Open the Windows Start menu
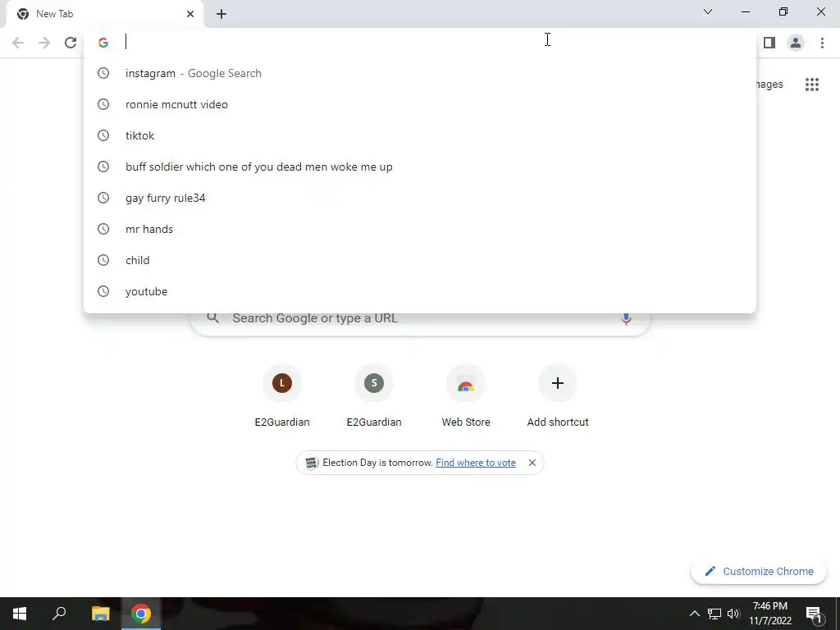 coord(20,614)
